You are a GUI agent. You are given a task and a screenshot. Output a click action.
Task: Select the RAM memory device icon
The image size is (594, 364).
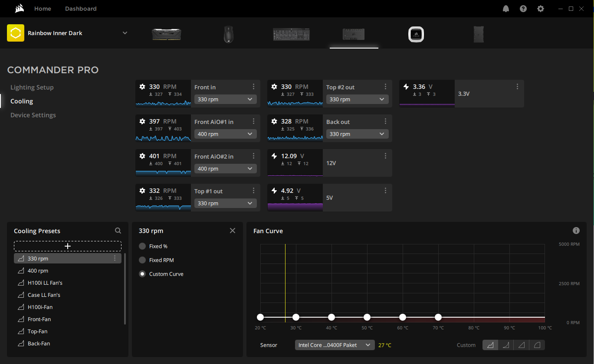(x=167, y=34)
